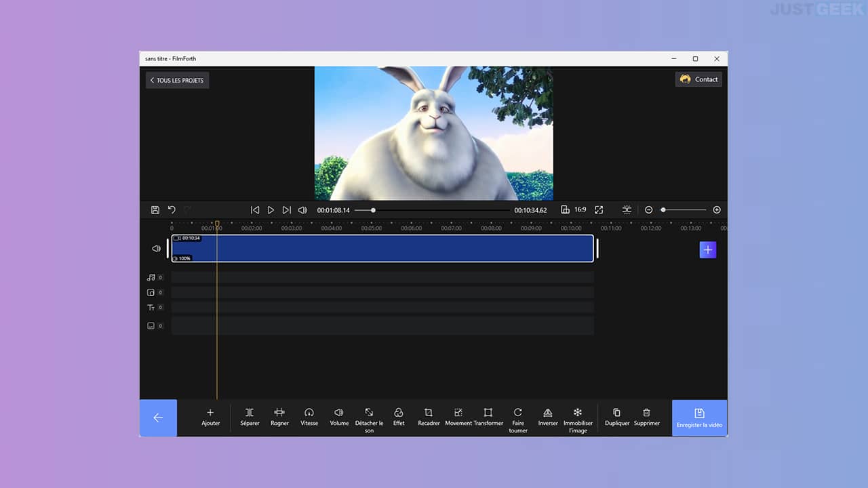Viewport: 868px width, 488px height.
Task: Open the Vitesse speed tool
Action: coord(309,417)
